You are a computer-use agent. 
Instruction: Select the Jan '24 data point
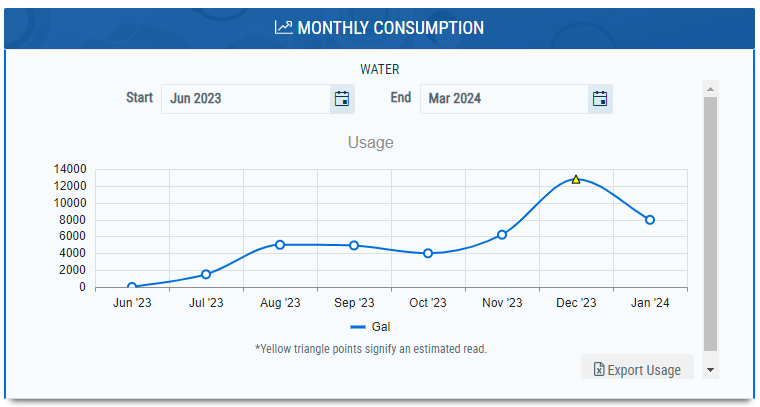pyautogui.click(x=650, y=220)
